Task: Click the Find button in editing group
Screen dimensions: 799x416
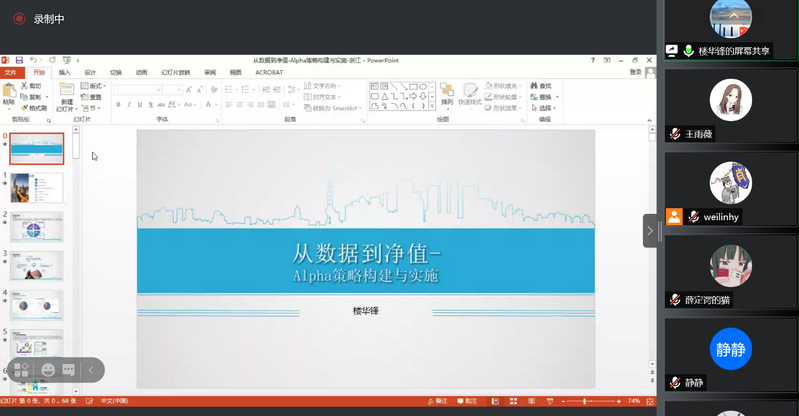Action: (544, 86)
